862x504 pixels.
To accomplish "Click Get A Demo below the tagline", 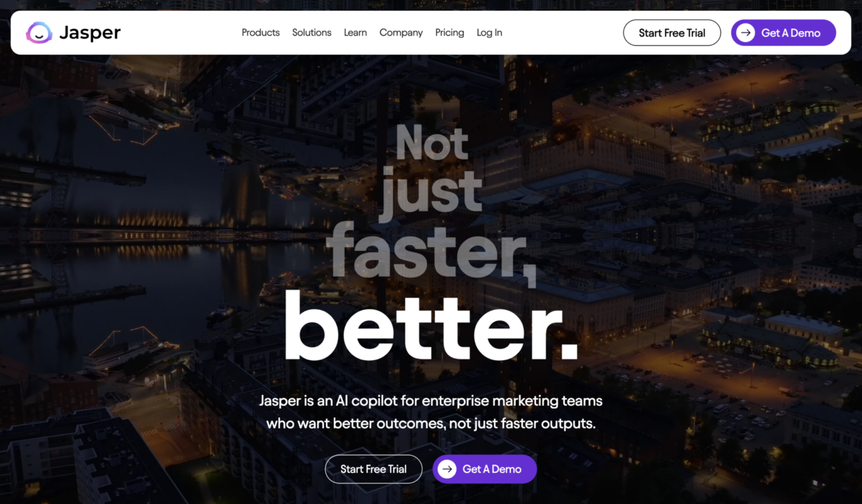I will 485,469.
